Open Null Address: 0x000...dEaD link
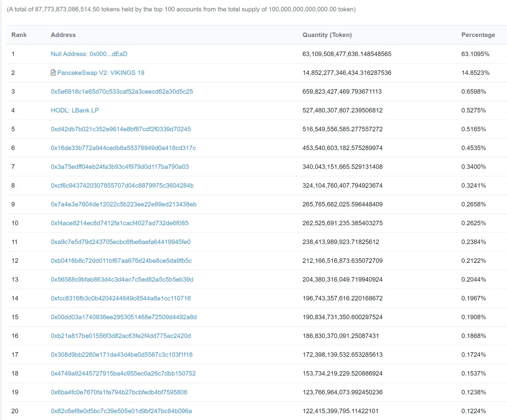Screen dimensions: 507x420 (89, 54)
